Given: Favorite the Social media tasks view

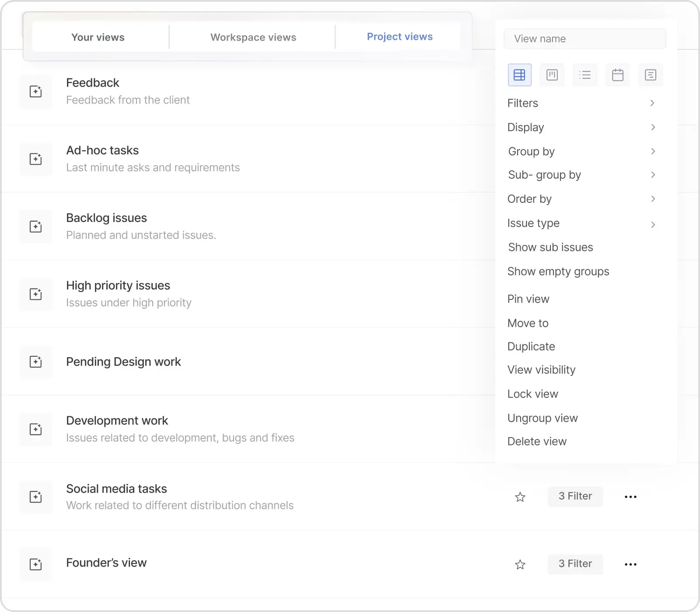Looking at the screenshot, I should pos(520,497).
